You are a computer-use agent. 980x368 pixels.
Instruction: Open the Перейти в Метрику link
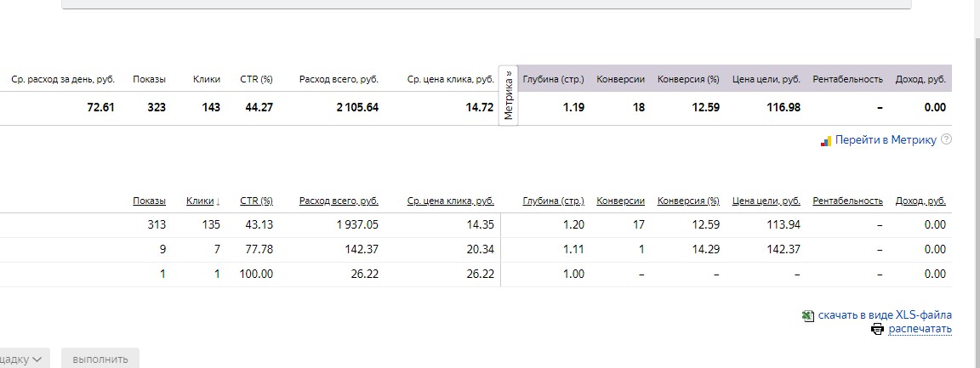[x=886, y=140]
